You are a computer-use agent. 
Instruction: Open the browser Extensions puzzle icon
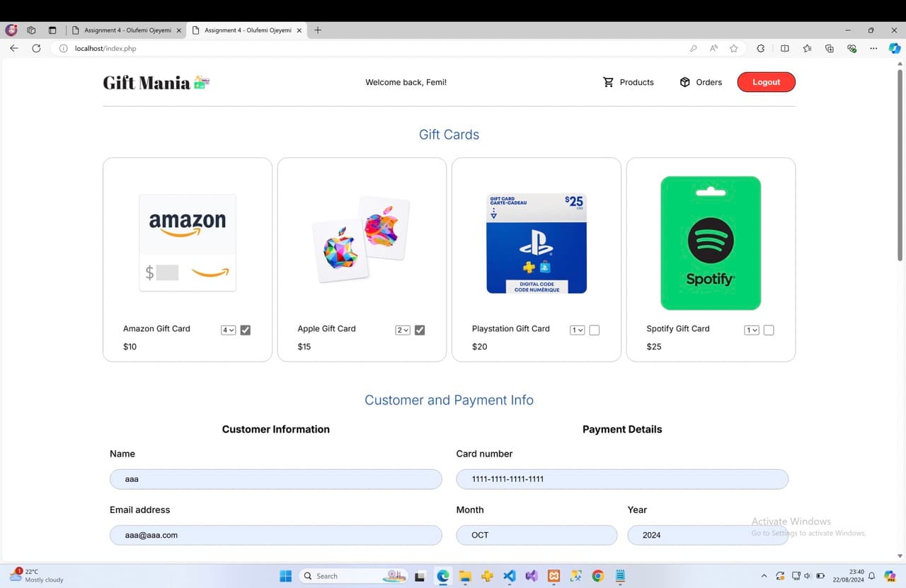tap(761, 48)
